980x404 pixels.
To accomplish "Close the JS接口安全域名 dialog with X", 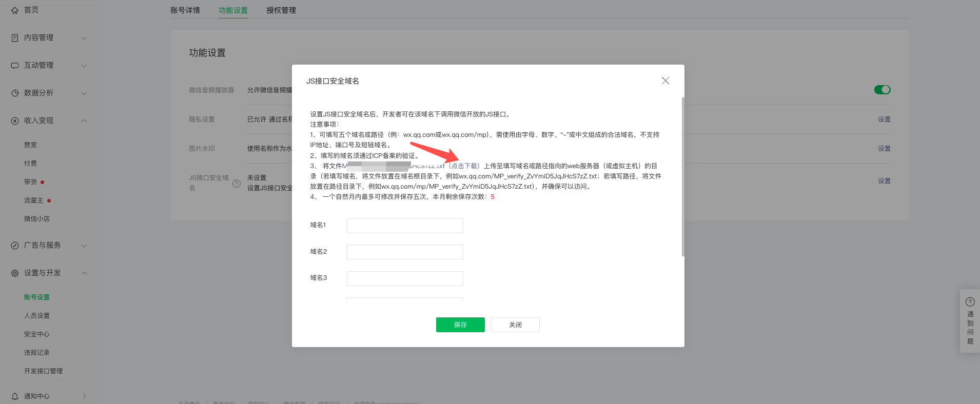I will click(665, 81).
